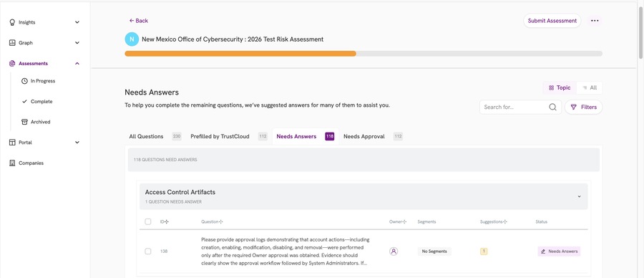The height and width of the screenshot is (278, 644).
Task: Click the suggestions count badge for question 138
Action: pos(484,251)
